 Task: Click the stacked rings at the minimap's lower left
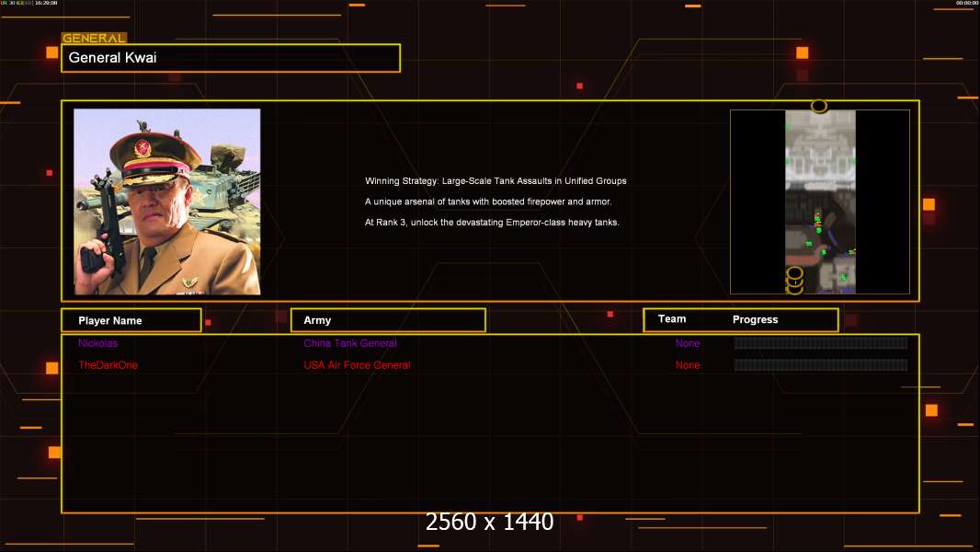click(x=794, y=281)
